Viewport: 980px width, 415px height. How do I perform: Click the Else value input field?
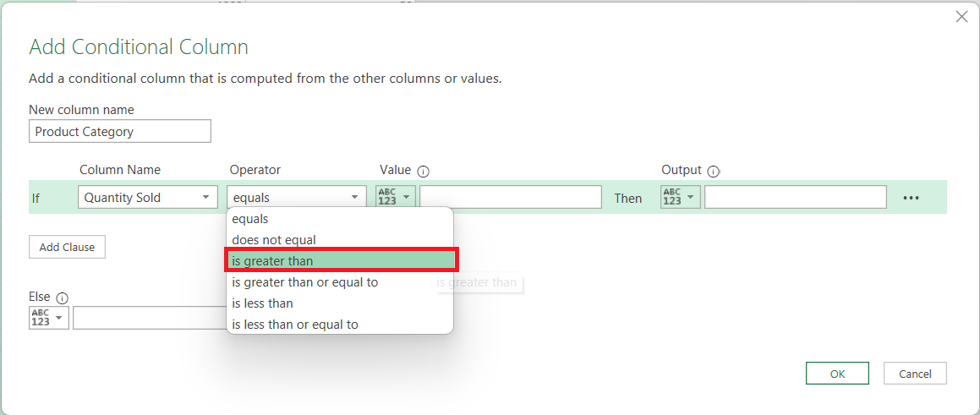tap(150, 318)
